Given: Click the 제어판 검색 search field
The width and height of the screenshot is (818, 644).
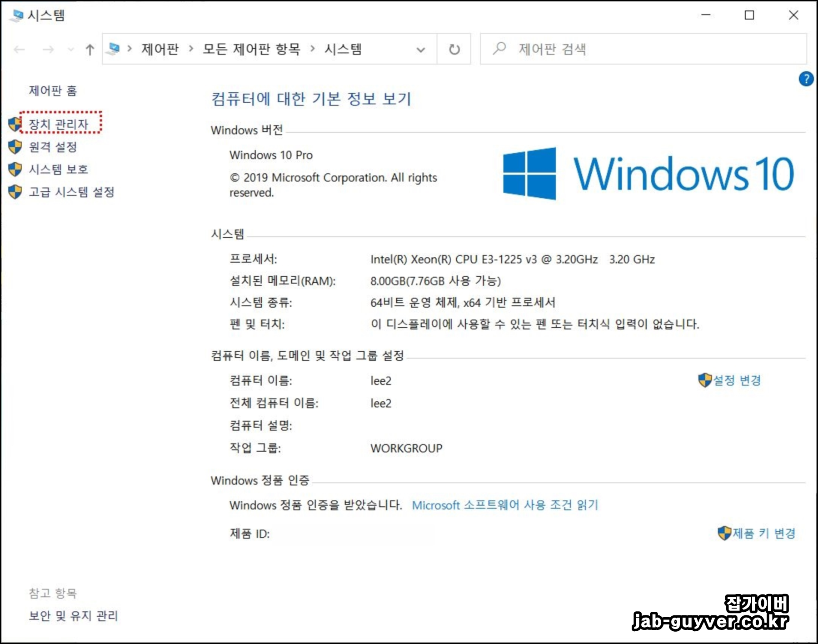Looking at the screenshot, I should [643, 49].
